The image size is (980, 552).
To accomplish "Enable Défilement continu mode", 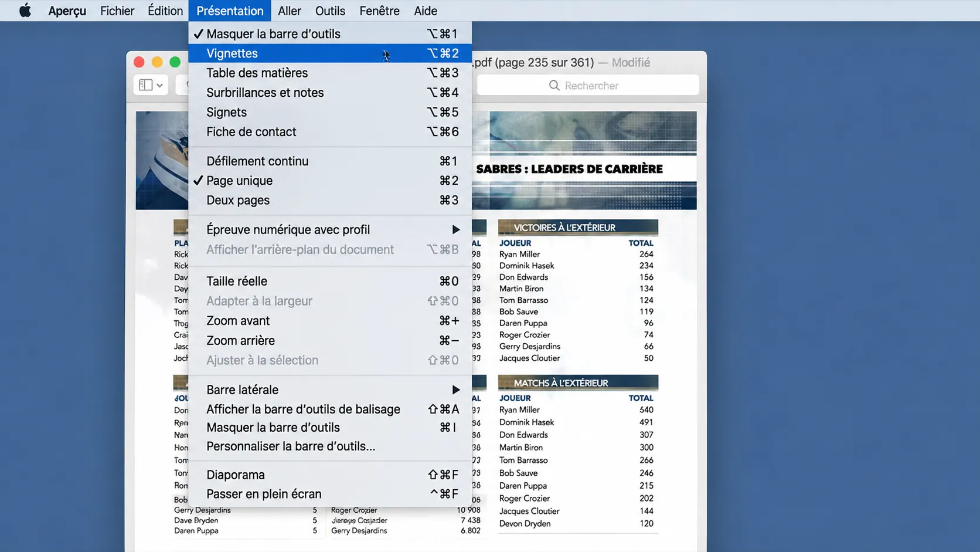I will 330,161.
